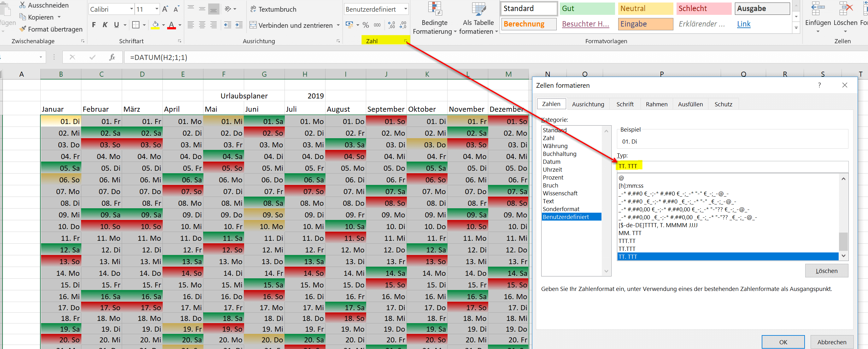Align text to top icon
The height and width of the screenshot is (349, 868).
click(x=191, y=9)
